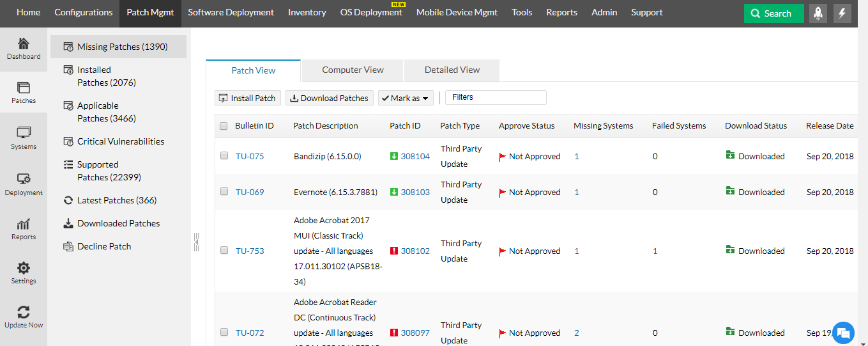
Task: Click the lightning bolt icon in header
Action: [842, 13]
